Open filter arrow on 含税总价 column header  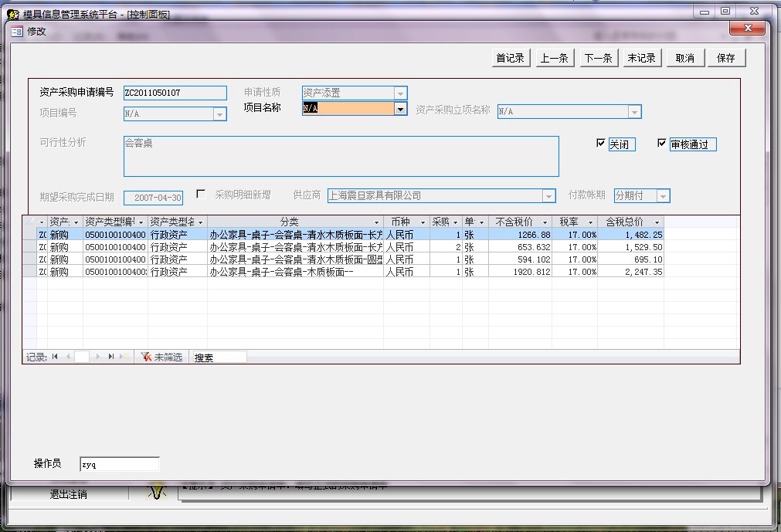pos(657,222)
